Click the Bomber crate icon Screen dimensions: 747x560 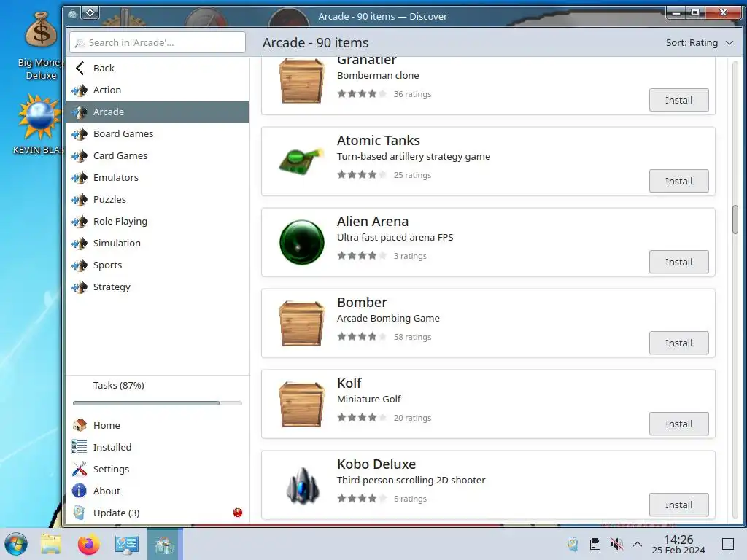pyautogui.click(x=301, y=323)
